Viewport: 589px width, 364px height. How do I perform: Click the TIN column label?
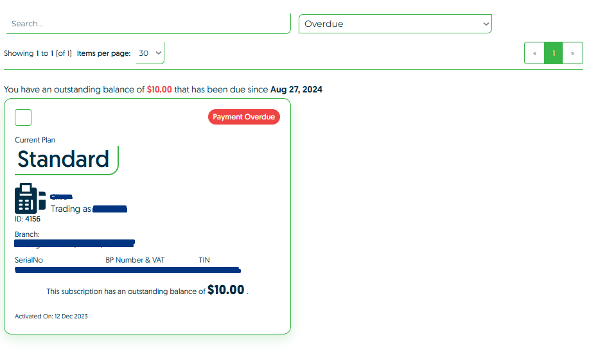click(204, 260)
